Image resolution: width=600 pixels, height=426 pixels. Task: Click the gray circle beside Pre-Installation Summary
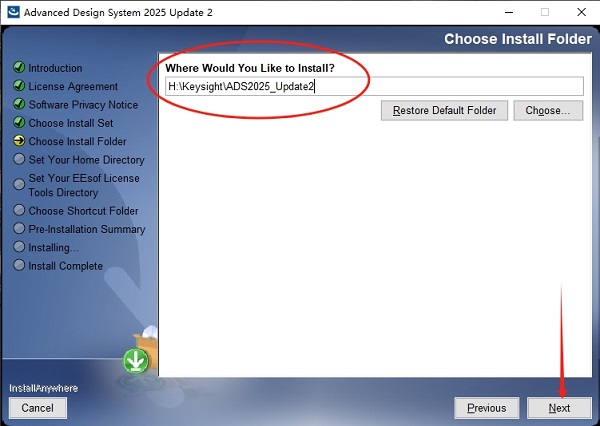click(x=19, y=229)
